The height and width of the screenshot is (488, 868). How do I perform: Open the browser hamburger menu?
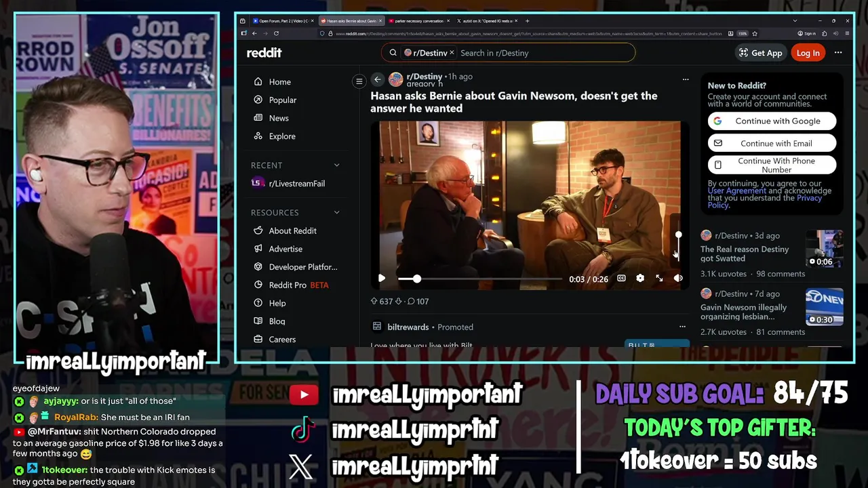click(847, 33)
